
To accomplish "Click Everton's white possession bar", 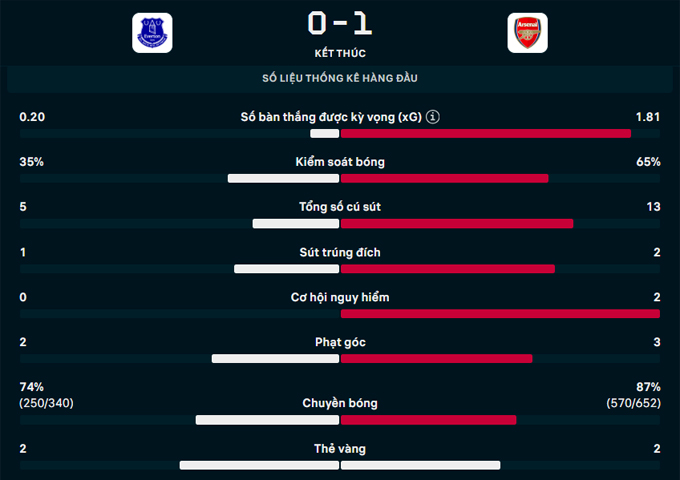I will point(284,178).
